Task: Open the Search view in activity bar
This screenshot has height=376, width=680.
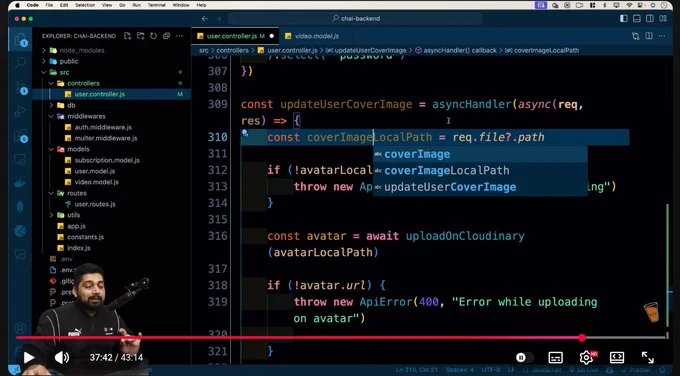Action: coord(20,63)
